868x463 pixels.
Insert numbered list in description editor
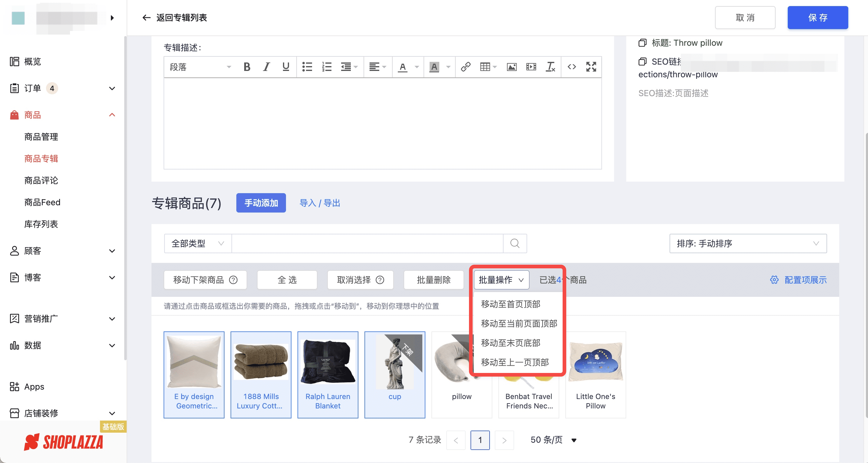pos(327,67)
